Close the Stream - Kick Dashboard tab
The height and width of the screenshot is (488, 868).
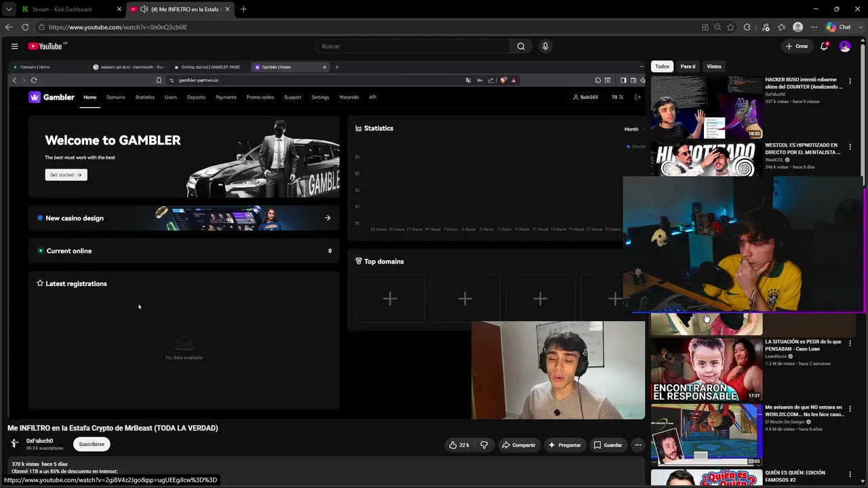point(119,9)
